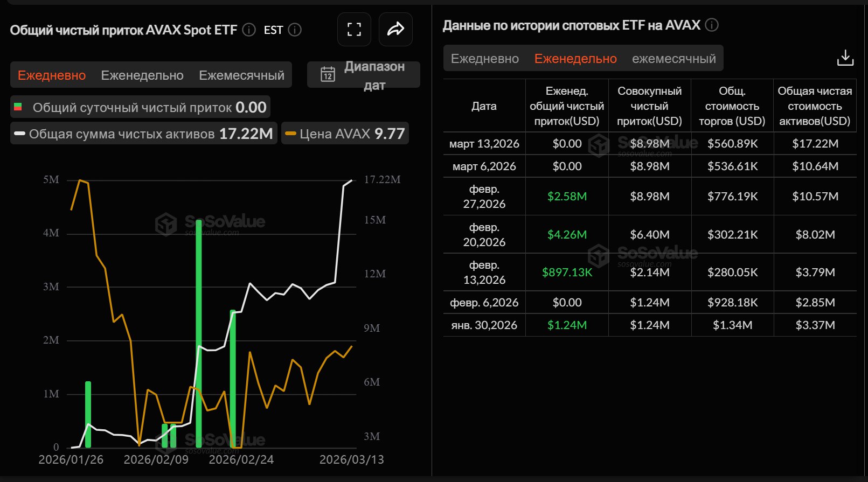Toggle Общая сумма чистых активов legend line
Viewport: 868px width, 482px height.
pos(143,134)
